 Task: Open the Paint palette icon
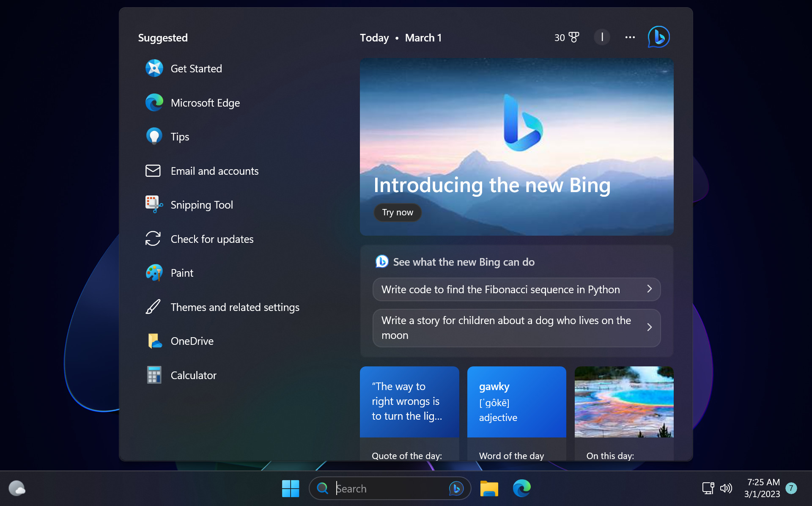tap(154, 273)
